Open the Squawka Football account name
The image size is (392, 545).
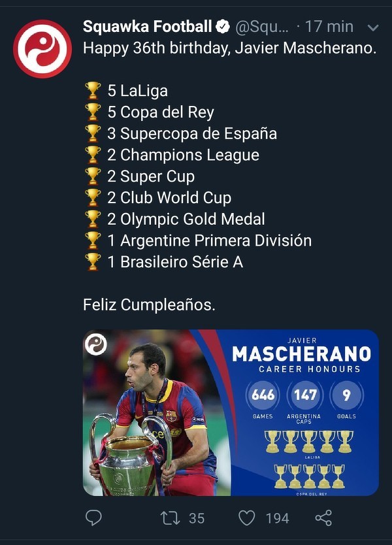click(x=147, y=27)
